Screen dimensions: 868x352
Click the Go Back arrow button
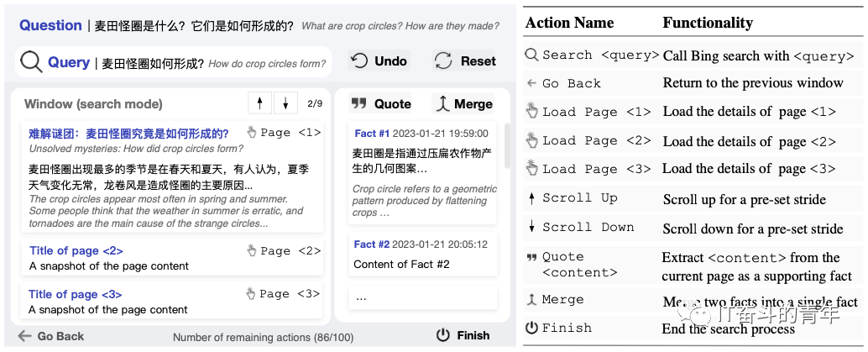point(51,336)
